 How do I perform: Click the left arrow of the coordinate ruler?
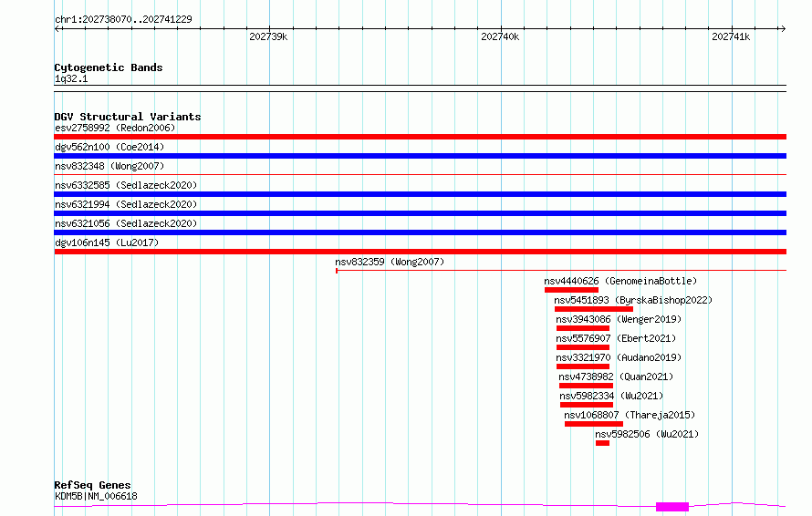[x=57, y=28]
